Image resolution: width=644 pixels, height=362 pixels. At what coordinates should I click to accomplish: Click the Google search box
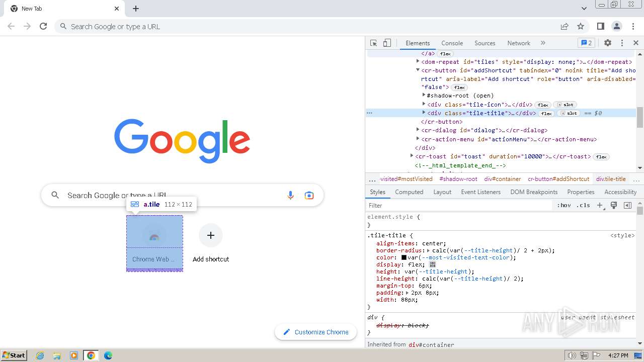point(182,195)
